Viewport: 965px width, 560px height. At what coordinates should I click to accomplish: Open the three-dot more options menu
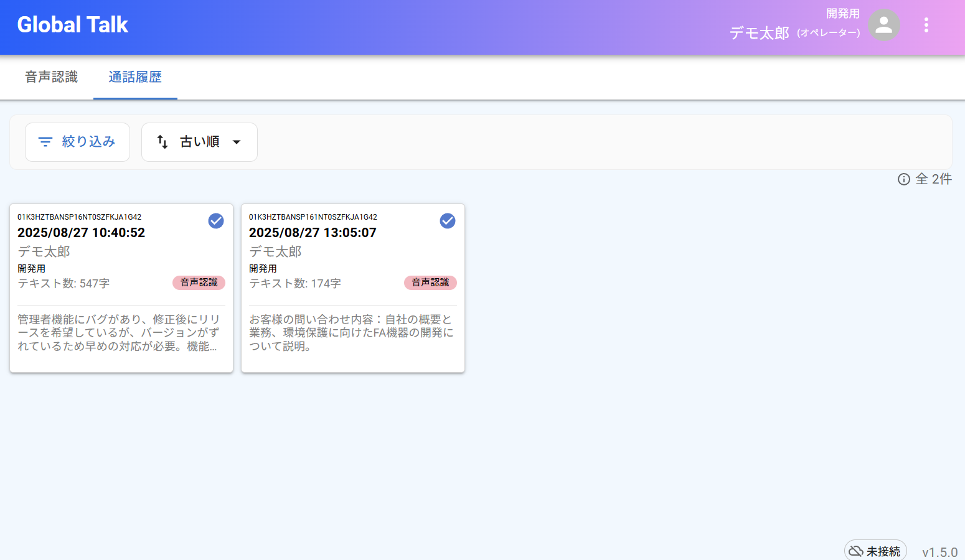click(926, 26)
